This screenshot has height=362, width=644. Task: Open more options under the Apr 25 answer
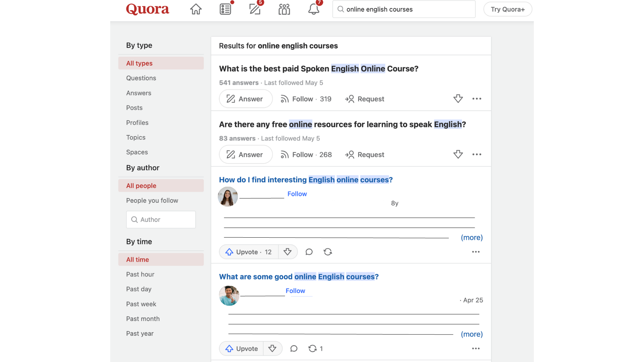pos(476,349)
